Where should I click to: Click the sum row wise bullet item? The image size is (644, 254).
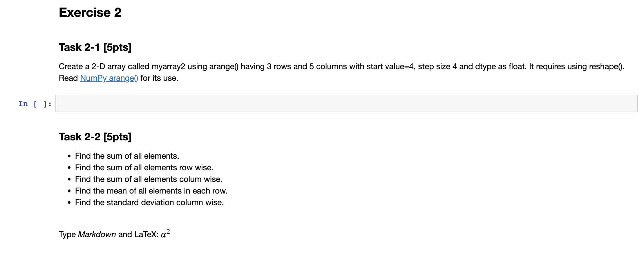(144, 167)
